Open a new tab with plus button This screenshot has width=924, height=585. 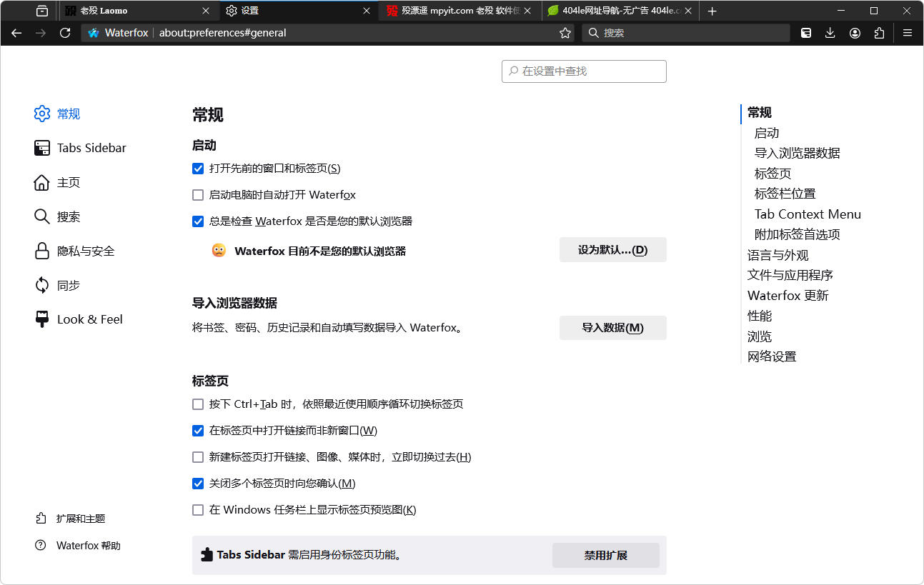(712, 11)
